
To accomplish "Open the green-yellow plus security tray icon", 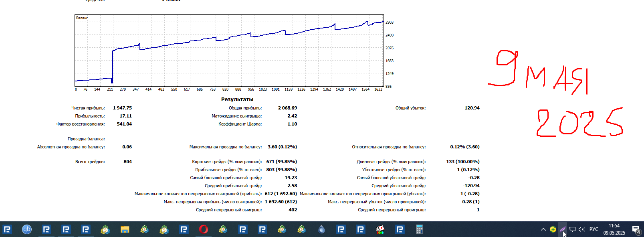I will pyautogui.click(x=553, y=229).
